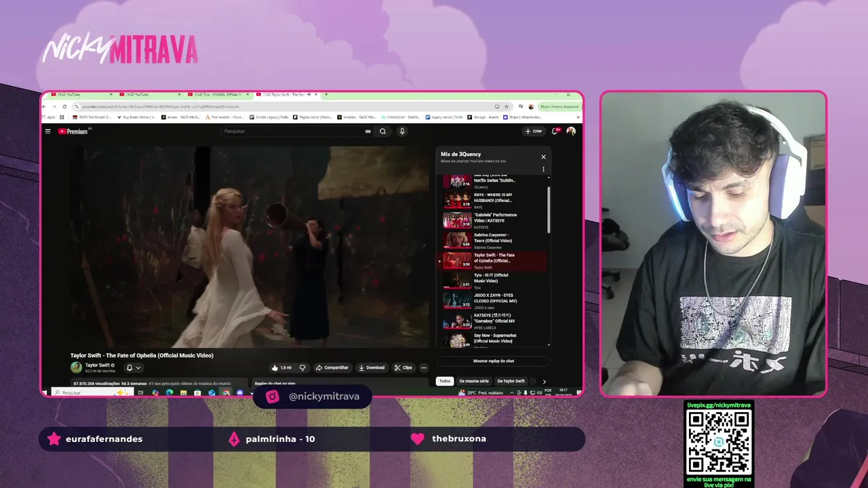
Task: Activate voice search microphone icon
Action: coord(402,131)
